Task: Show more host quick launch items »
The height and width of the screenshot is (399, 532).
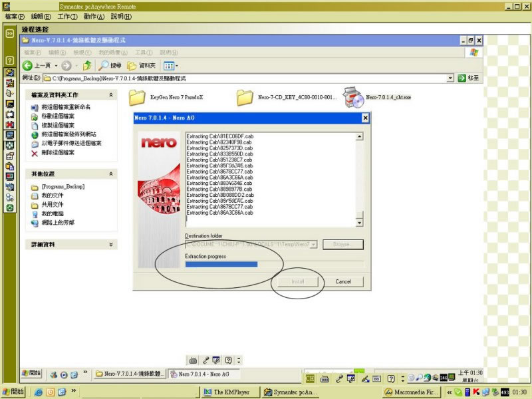Action: pos(73,391)
